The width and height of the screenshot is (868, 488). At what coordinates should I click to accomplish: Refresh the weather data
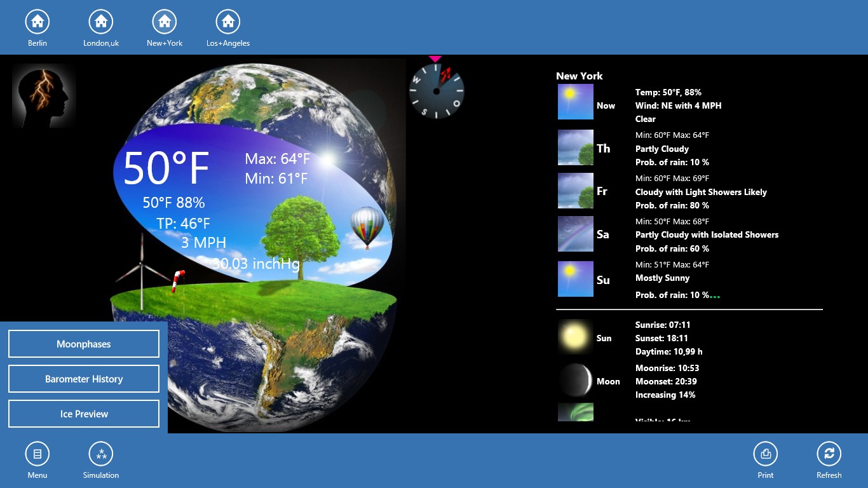[x=829, y=454]
